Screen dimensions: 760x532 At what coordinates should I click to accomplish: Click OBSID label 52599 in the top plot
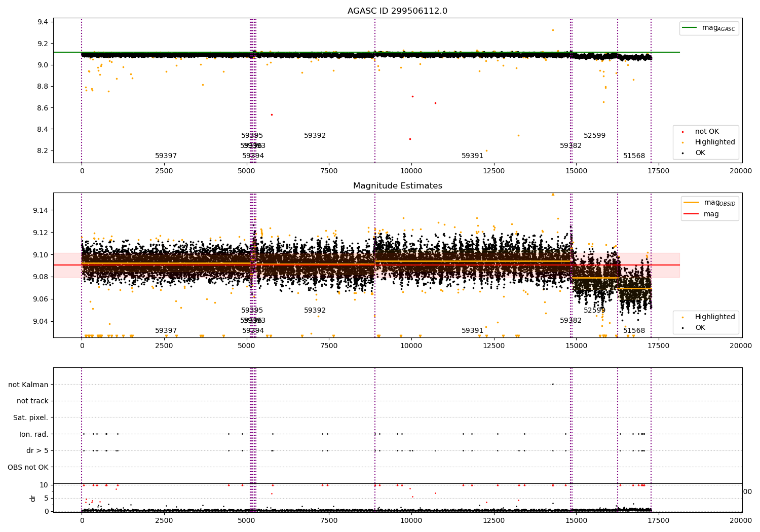594,136
